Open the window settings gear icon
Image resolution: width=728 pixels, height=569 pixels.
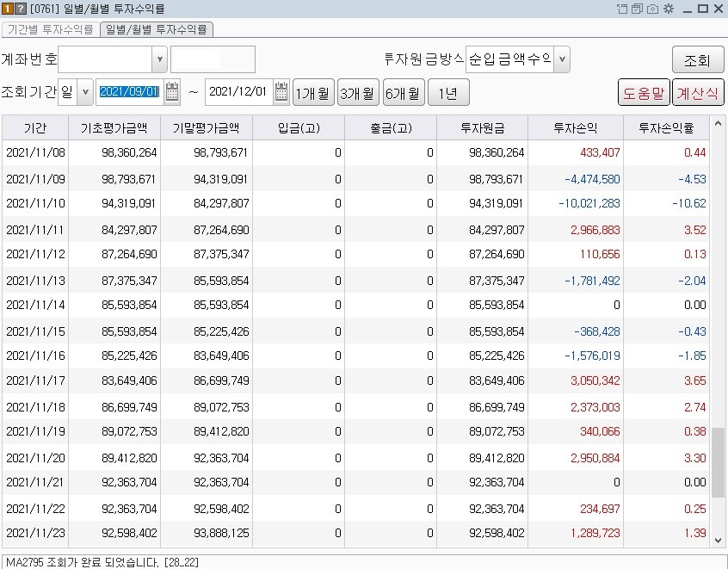[669, 9]
